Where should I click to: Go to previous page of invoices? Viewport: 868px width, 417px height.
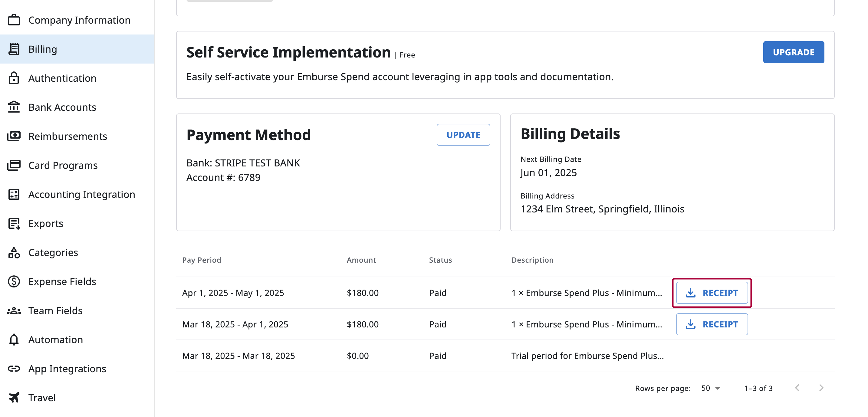coord(797,388)
